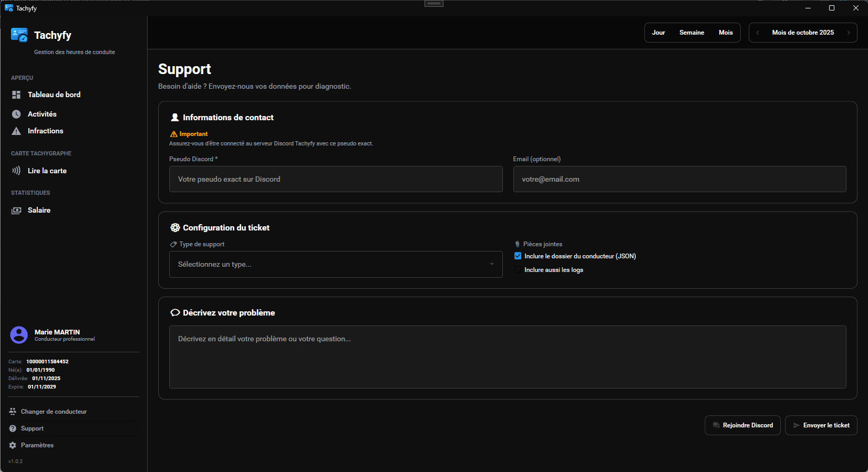This screenshot has width=868, height=472.
Task: Click the Envoyer le ticket button
Action: [821, 425]
